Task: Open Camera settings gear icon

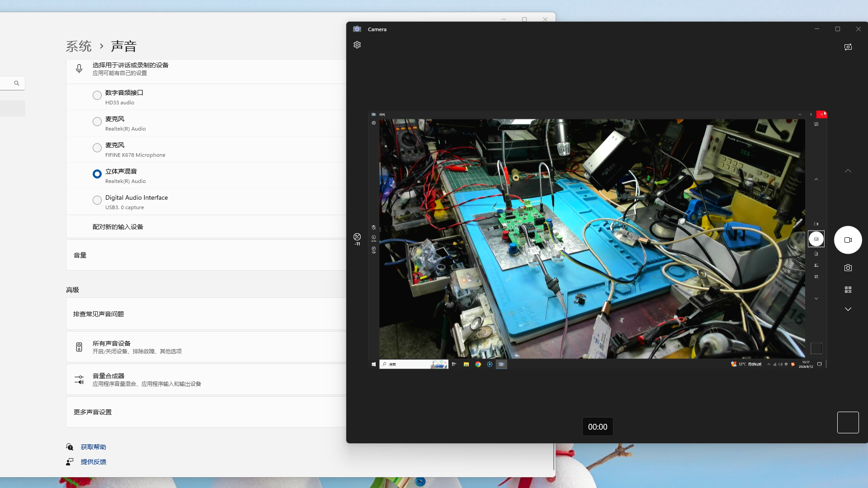Action: pyautogui.click(x=357, y=45)
